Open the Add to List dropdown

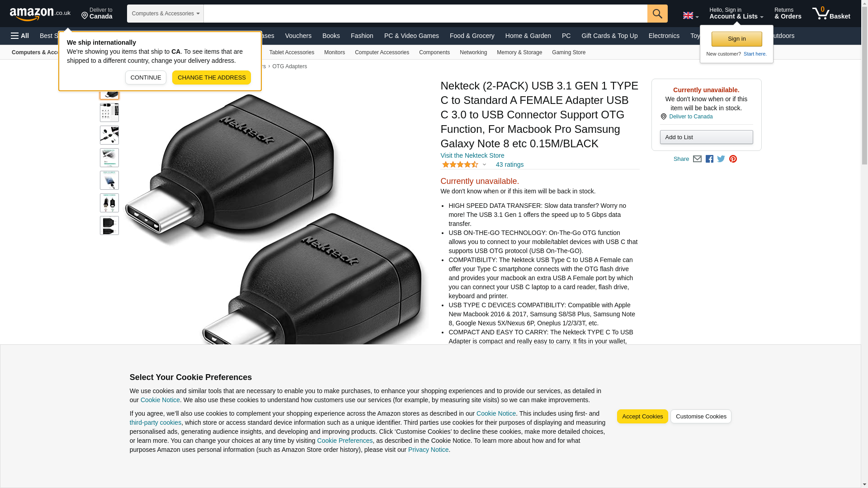point(706,137)
